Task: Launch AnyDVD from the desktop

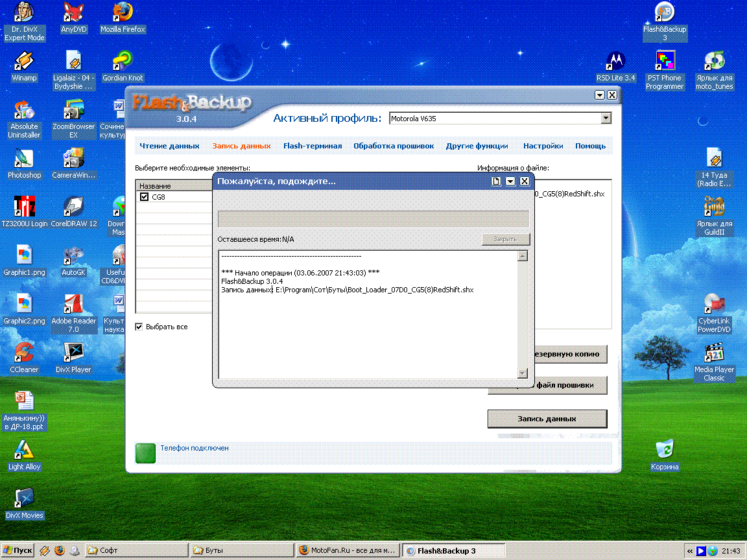Action: (x=74, y=17)
